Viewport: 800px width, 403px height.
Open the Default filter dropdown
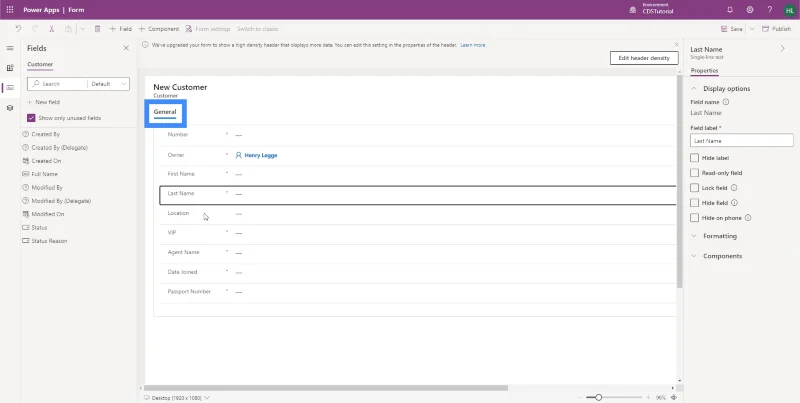click(109, 84)
